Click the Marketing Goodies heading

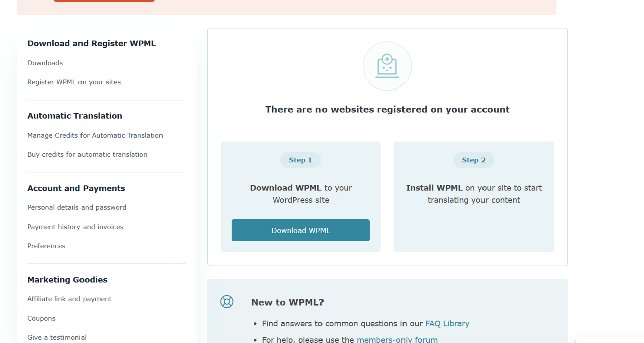pyautogui.click(x=67, y=280)
